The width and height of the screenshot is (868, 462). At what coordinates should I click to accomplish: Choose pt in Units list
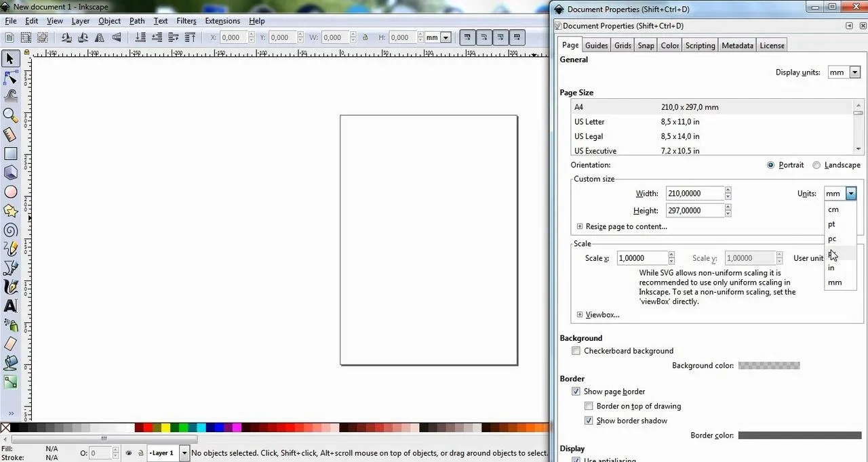tap(841, 224)
